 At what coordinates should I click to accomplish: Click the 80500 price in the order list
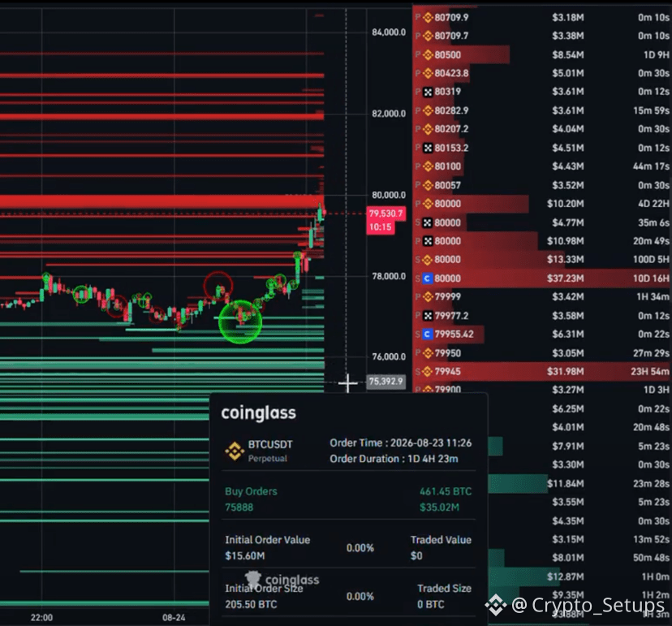[x=448, y=55]
